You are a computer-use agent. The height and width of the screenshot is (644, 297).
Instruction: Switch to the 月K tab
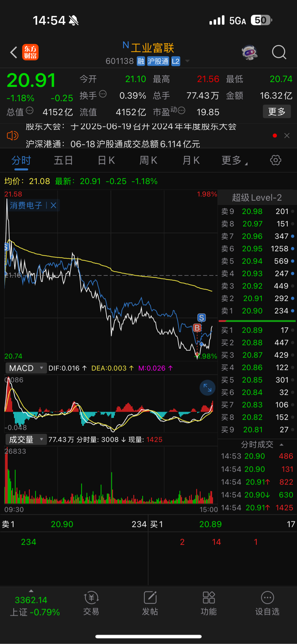[191, 160]
